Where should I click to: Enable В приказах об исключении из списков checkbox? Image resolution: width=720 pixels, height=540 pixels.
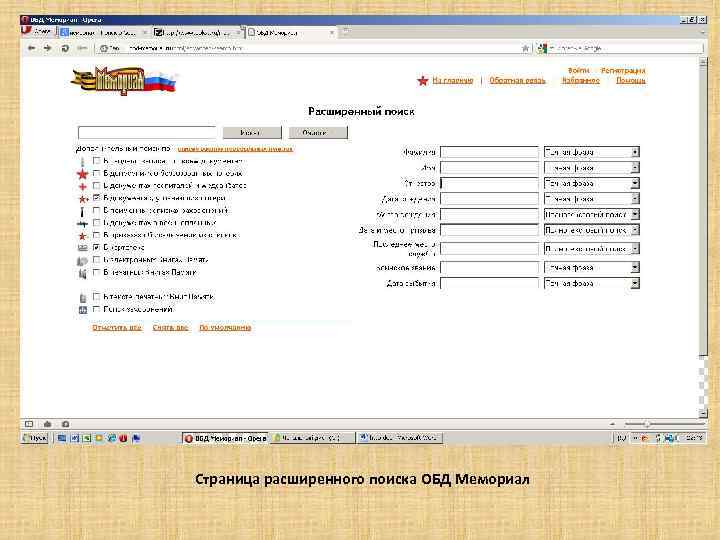coord(96,235)
